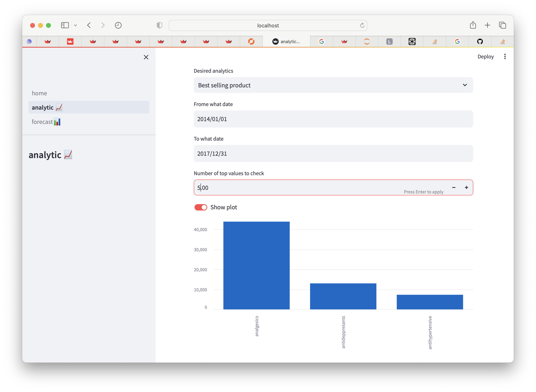This screenshot has width=536, height=392.
Task: Close the sidebar with X icon
Action: coord(146,57)
